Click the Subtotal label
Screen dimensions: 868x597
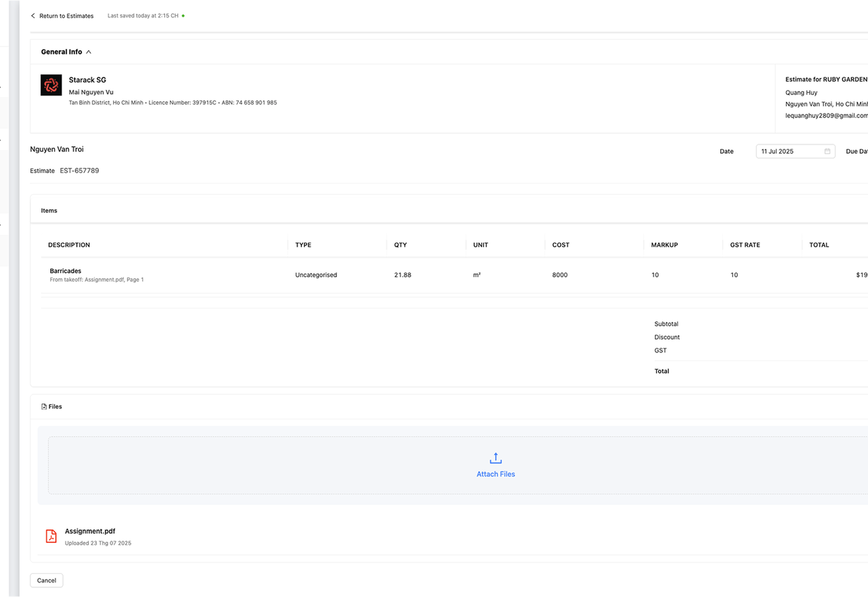pos(666,324)
